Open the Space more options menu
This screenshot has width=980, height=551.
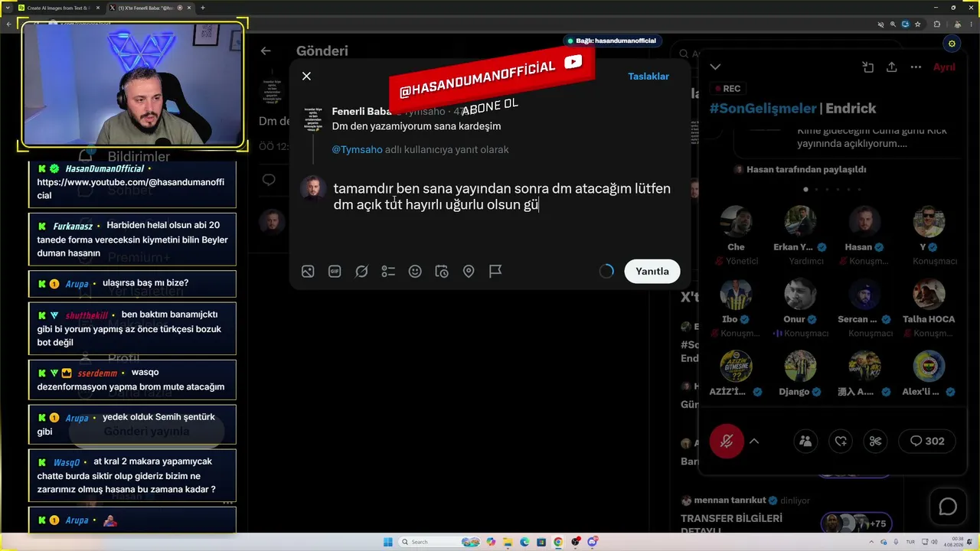coord(916,67)
